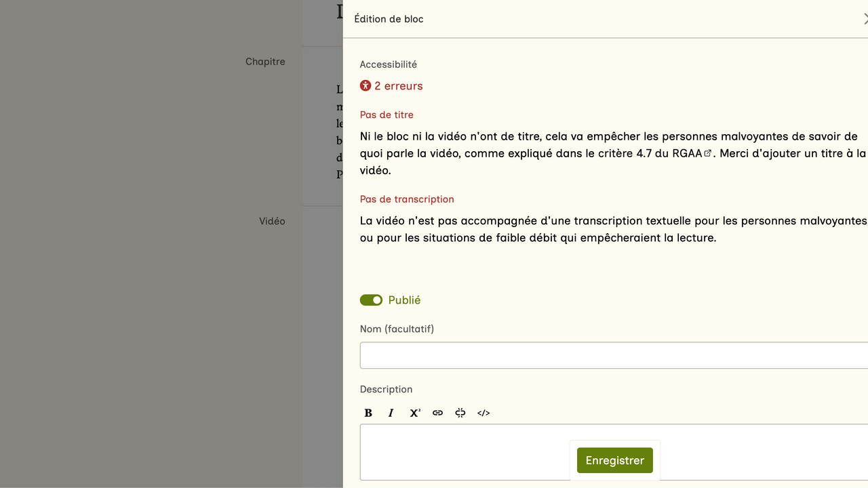Toggle the Publié switch off
The height and width of the screenshot is (488, 868).
[371, 300]
